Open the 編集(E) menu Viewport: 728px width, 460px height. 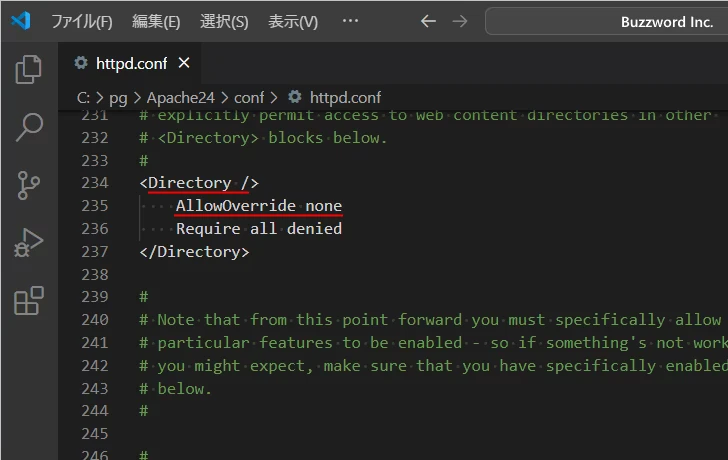pyautogui.click(x=156, y=21)
